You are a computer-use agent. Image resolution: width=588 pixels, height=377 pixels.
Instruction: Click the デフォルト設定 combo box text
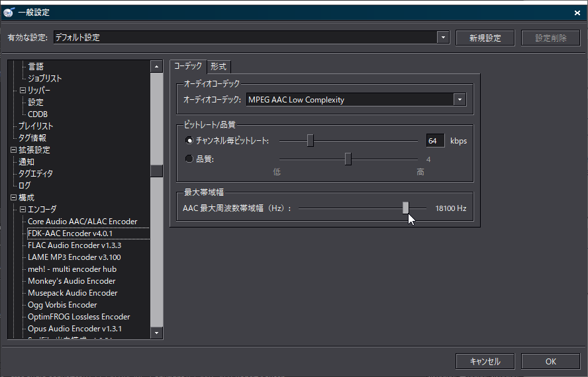77,38
